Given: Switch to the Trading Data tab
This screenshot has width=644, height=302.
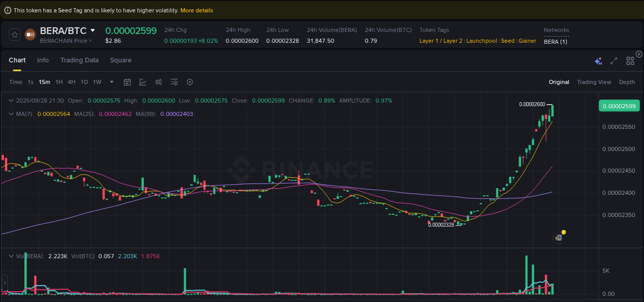Looking at the screenshot, I should point(79,60).
